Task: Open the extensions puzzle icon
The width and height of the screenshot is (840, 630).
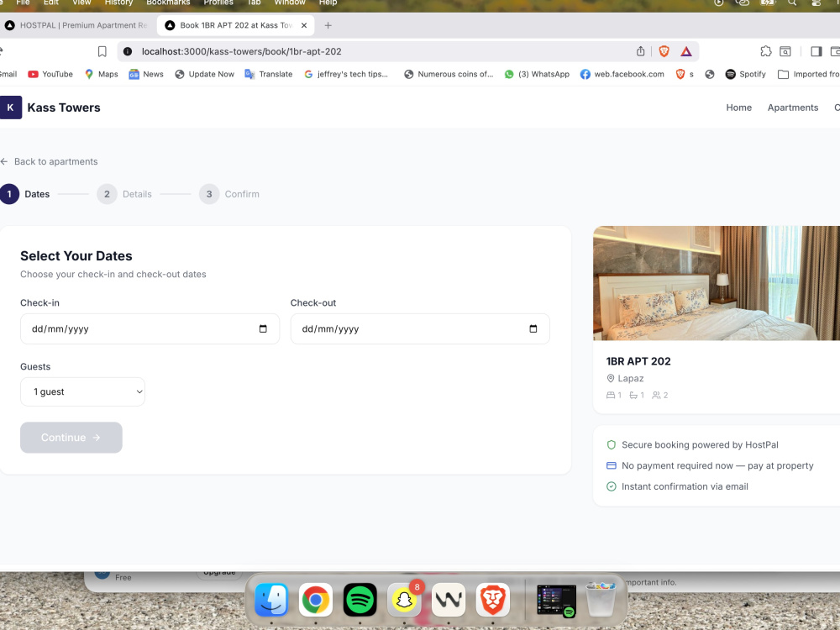Action: [x=766, y=51]
